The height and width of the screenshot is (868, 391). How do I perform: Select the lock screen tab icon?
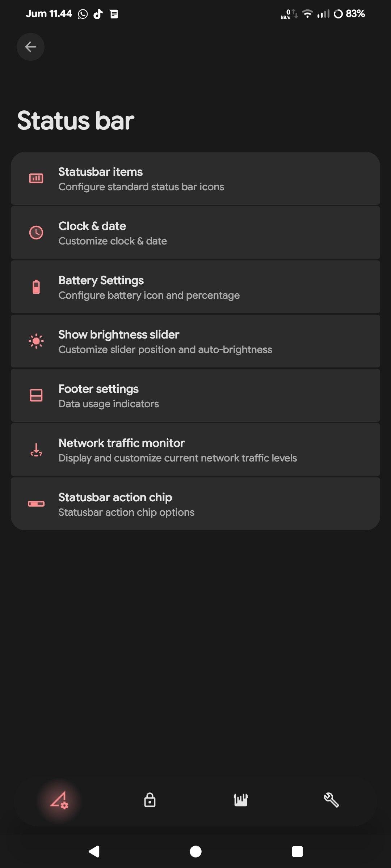point(150,800)
